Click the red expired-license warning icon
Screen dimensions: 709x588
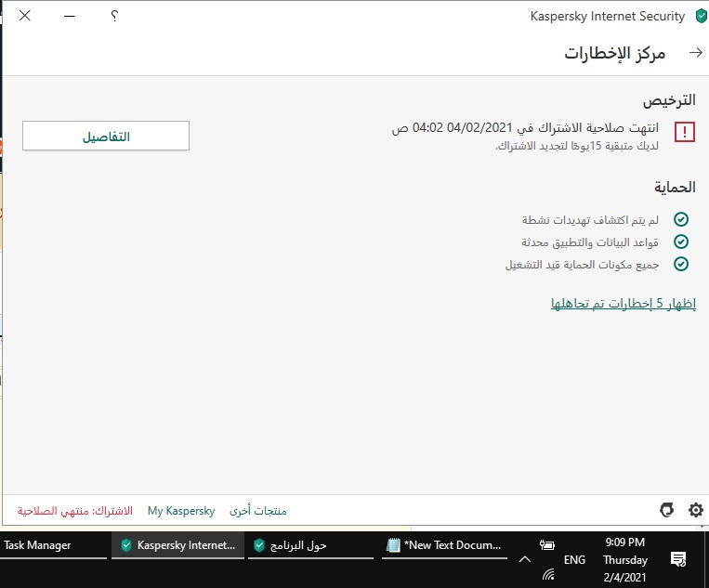(x=685, y=133)
